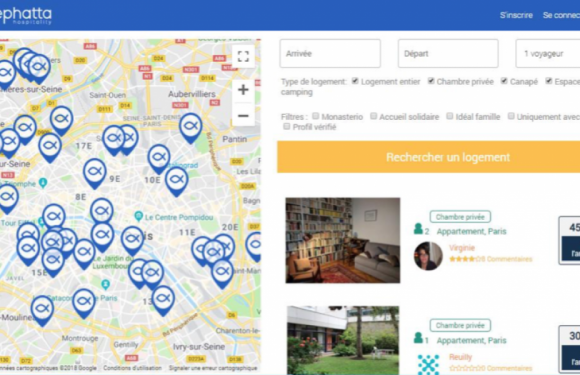
Task: Toggle the Espace camping checkbox
Action: 549,81
